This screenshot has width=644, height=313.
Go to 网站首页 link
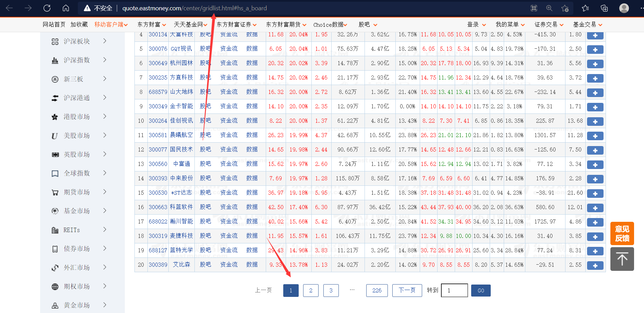tap(54, 25)
